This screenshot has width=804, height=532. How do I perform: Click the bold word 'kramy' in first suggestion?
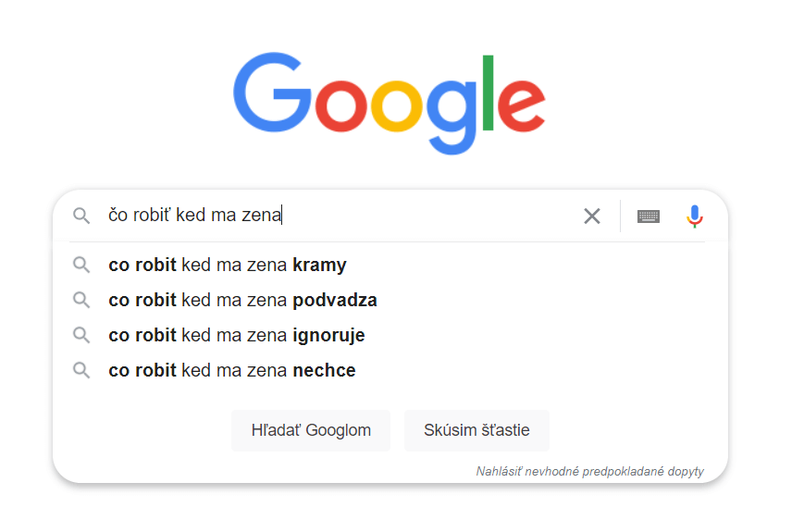[x=319, y=265]
